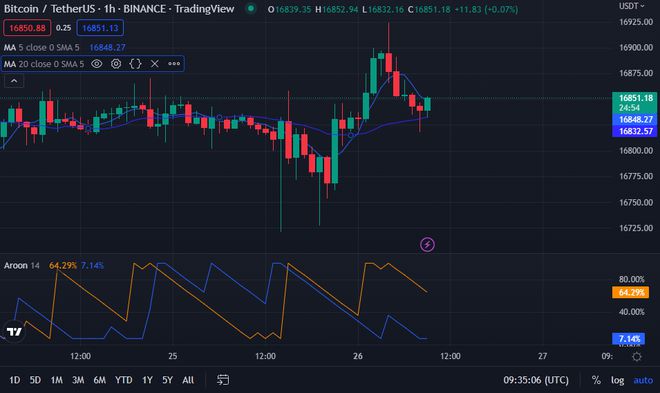Open settings gear of MA 20 indicator
This screenshot has height=393, width=660.
(116, 64)
